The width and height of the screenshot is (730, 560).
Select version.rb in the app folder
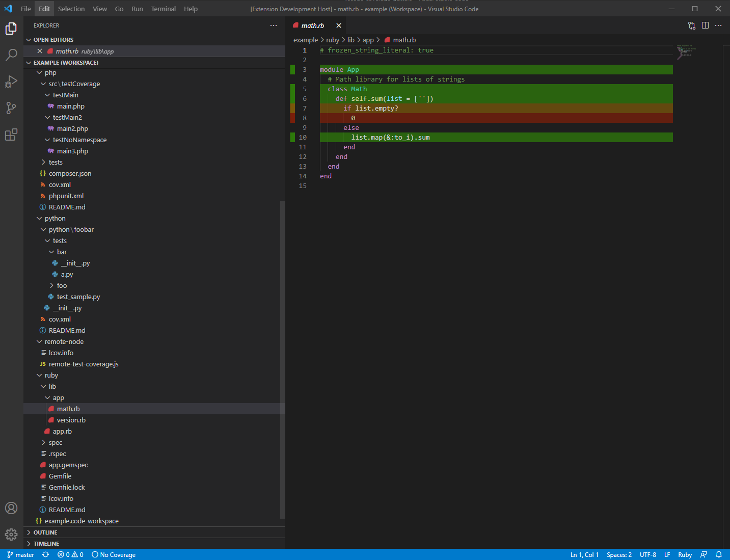pos(71,419)
